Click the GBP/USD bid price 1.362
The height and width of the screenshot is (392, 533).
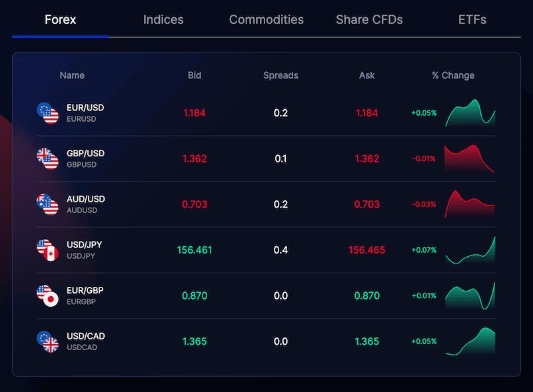195,159
